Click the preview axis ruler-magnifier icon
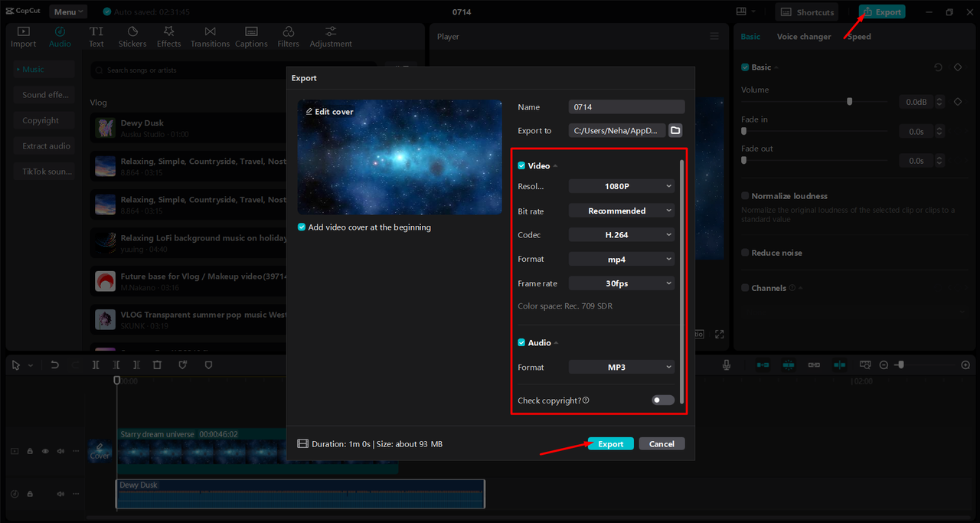The width and height of the screenshot is (980, 523). pyautogui.click(x=865, y=365)
